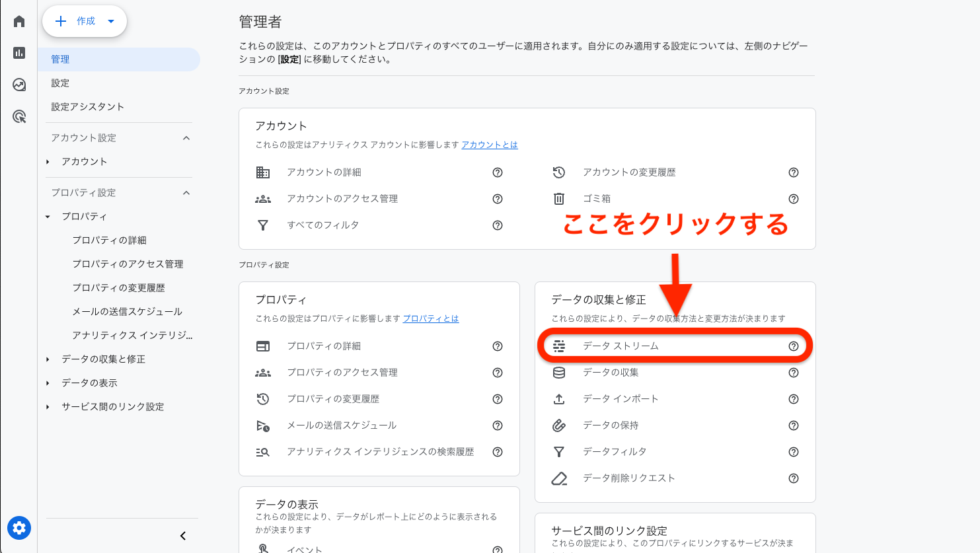Click the search list icon beside アナリティクス インテリジェンスの検索履歴
The height and width of the screenshot is (553, 980).
tap(263, 452)
